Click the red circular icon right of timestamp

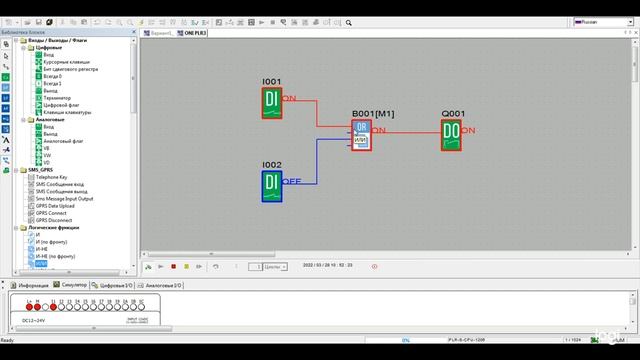coord(374,267)
